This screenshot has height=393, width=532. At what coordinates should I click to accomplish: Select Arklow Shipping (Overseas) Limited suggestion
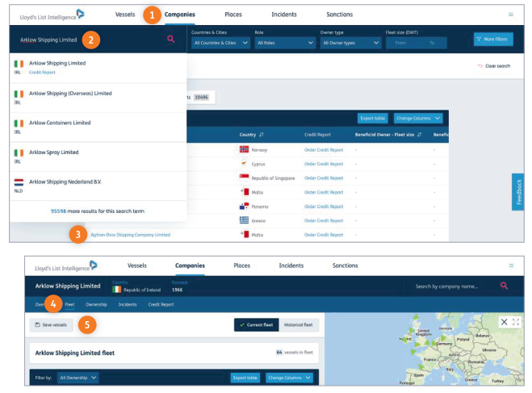click(x=98, y=98)
